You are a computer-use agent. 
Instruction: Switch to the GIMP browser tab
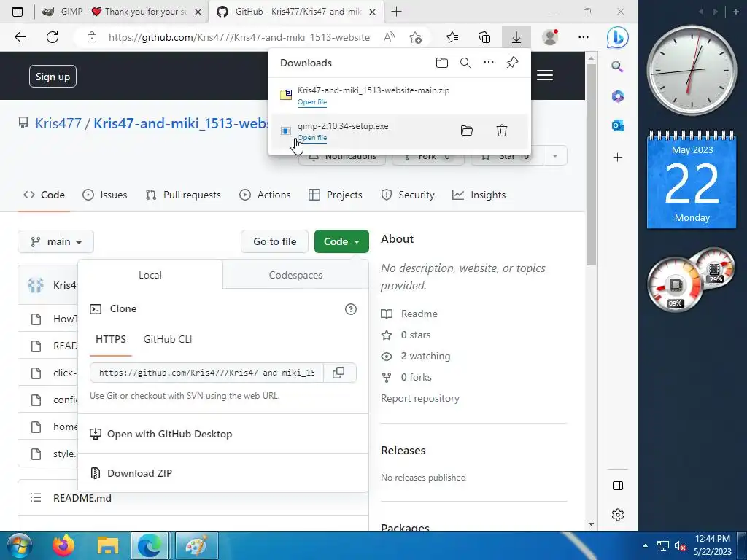122,12
